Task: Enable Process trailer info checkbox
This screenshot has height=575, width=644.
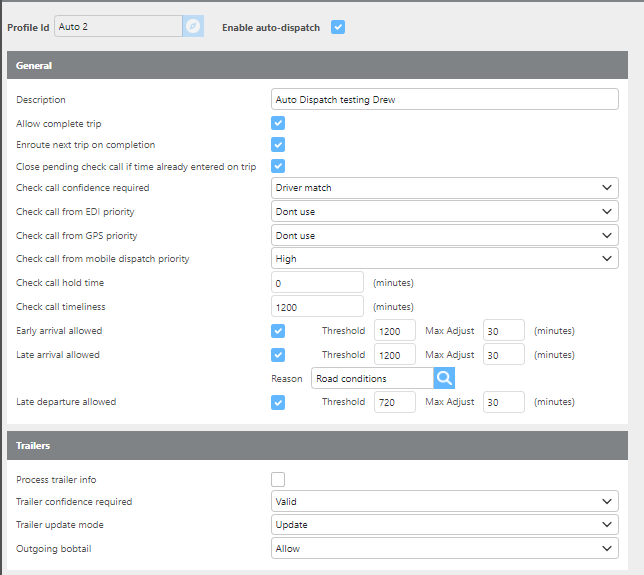Action: [278, 480]
